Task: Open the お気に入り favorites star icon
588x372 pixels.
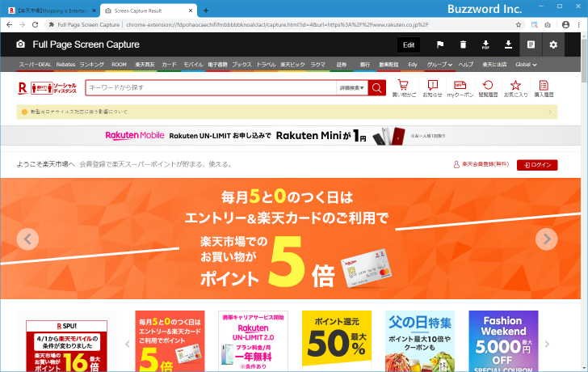Action: tap(515, 89)
